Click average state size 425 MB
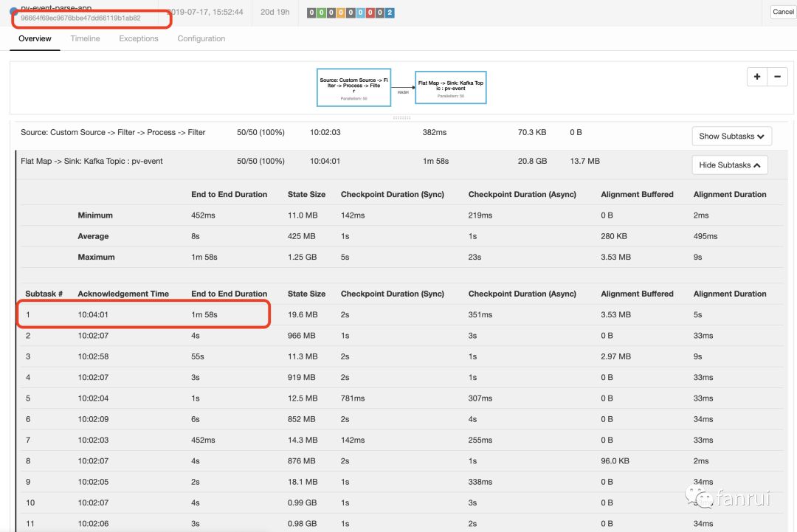Viewport: 797px width, 532px height. tap(301, 236)
